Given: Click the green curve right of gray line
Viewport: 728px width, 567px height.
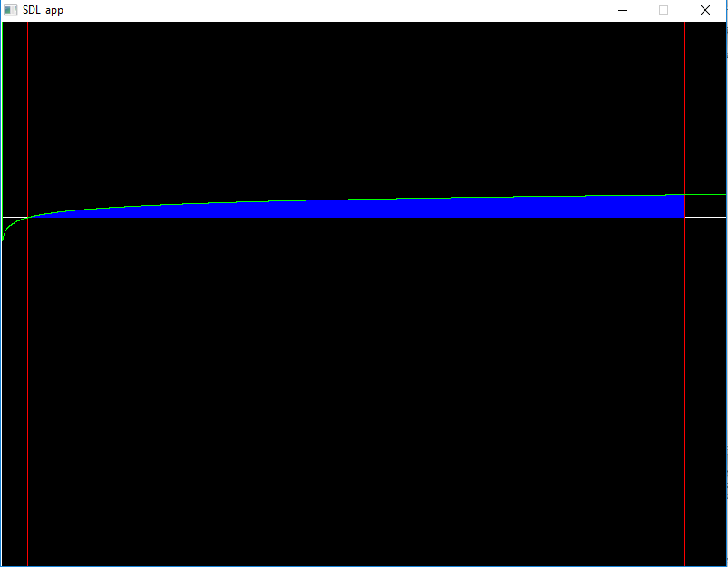Looking at the screenshot, I should pyautogui.click(x=707, y=194).
